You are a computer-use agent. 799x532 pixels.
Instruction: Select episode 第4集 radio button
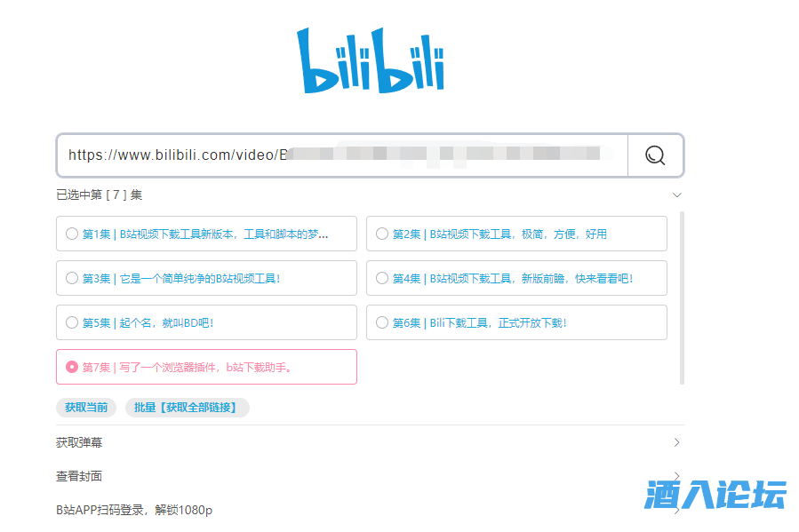coord(382,278)
